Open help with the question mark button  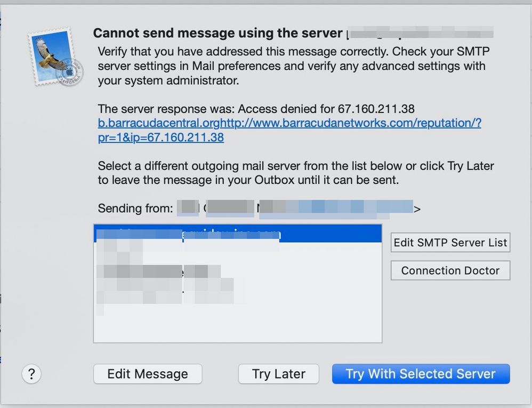[x=31, y=373]
